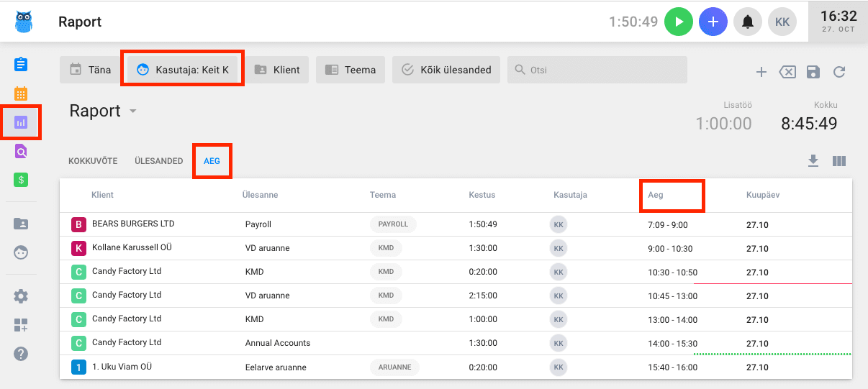Open the tasks clipboard icon in sidebar
This screenshot has height=389, width=868.
click(21, 64)
